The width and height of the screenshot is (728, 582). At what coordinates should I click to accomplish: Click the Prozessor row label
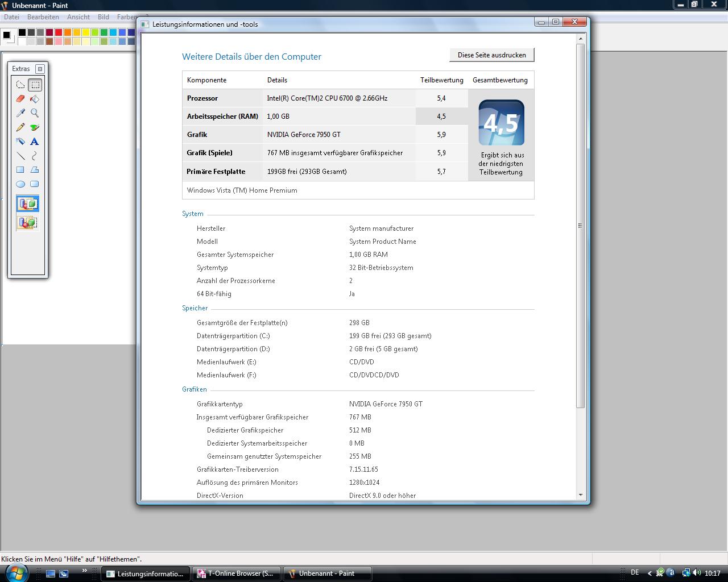[x=202, y=98]
